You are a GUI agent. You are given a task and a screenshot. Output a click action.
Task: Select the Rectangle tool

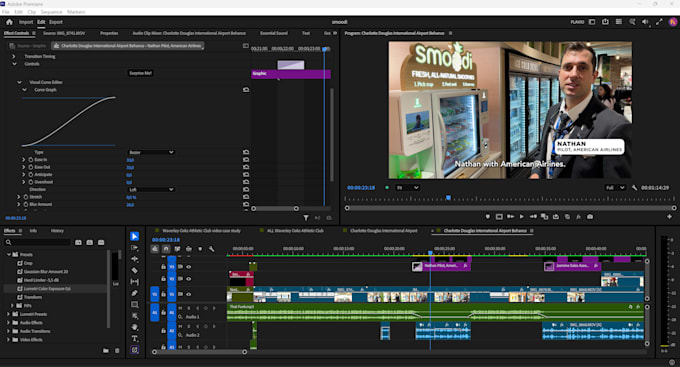[x=134, y=305]
